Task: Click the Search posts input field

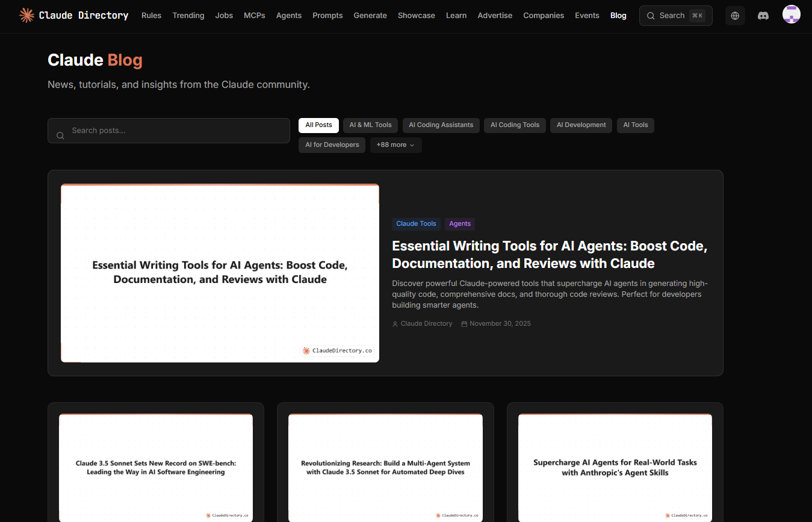Action: (x=169, y=131)
